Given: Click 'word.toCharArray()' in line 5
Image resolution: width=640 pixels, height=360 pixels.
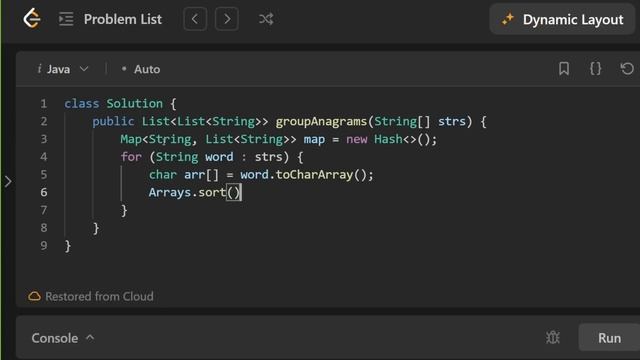Looking at the screenshot, I should tap(306, 175).
